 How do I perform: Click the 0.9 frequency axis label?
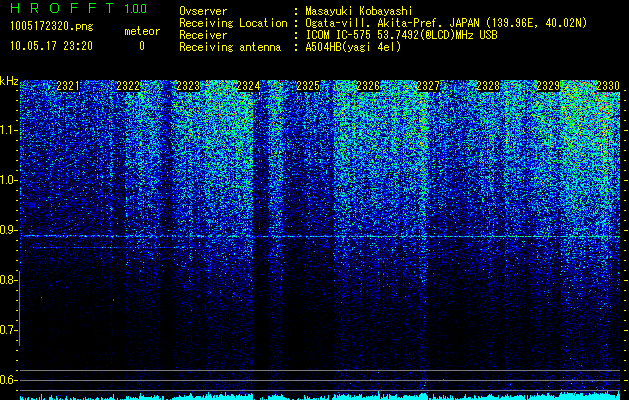9,230
